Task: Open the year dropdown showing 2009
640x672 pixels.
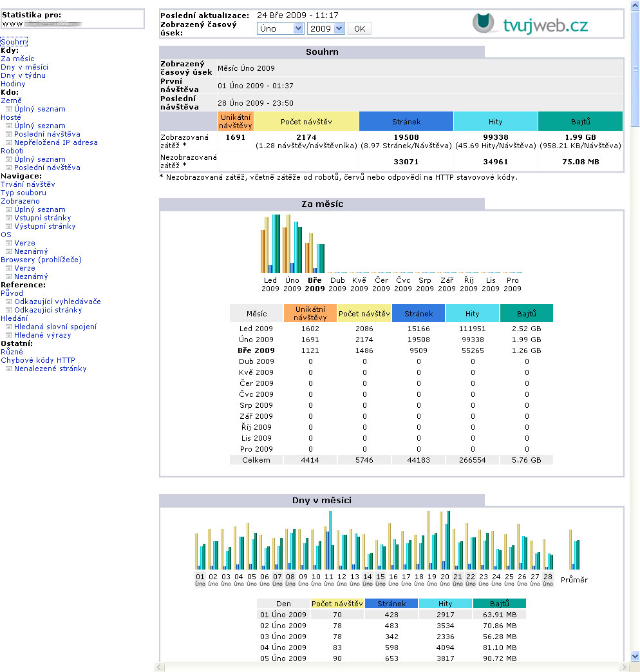Action: pyautogui.click(x=326, y=28)
